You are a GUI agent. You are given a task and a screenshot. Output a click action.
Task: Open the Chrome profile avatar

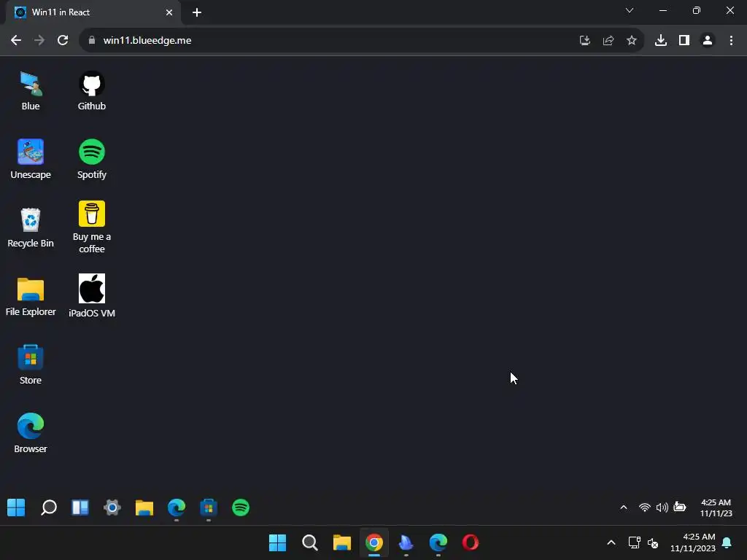[708, 41]
